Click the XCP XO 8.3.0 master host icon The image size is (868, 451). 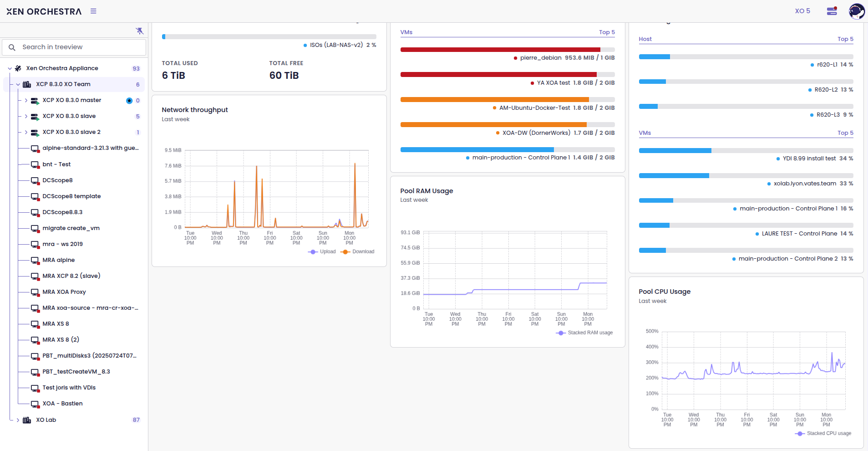35,101
